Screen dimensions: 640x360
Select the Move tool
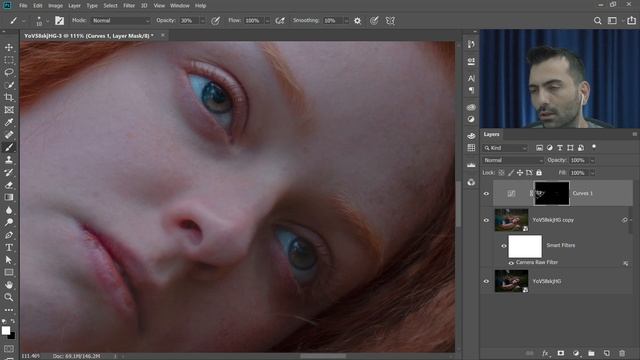pyautogui.click(x=9, y=47)
